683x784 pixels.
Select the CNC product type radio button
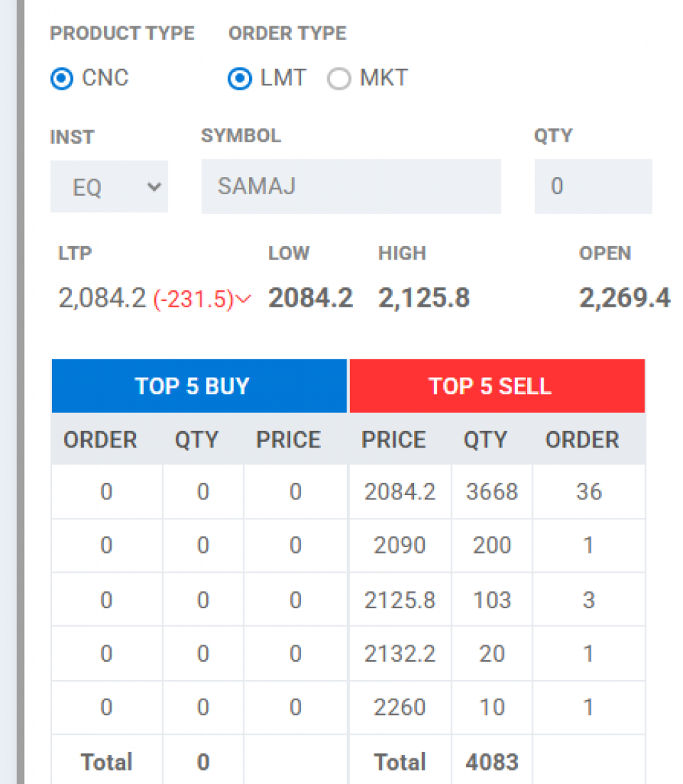[63, 78]
